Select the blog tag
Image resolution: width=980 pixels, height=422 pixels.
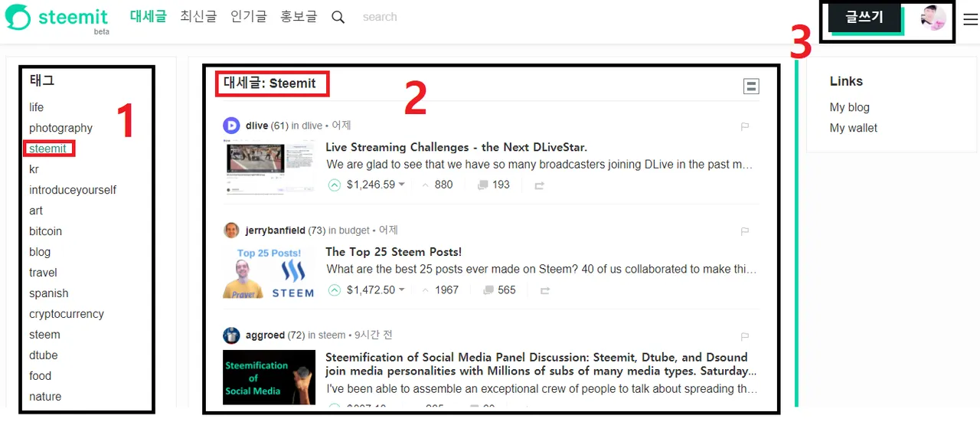[40, 252]
